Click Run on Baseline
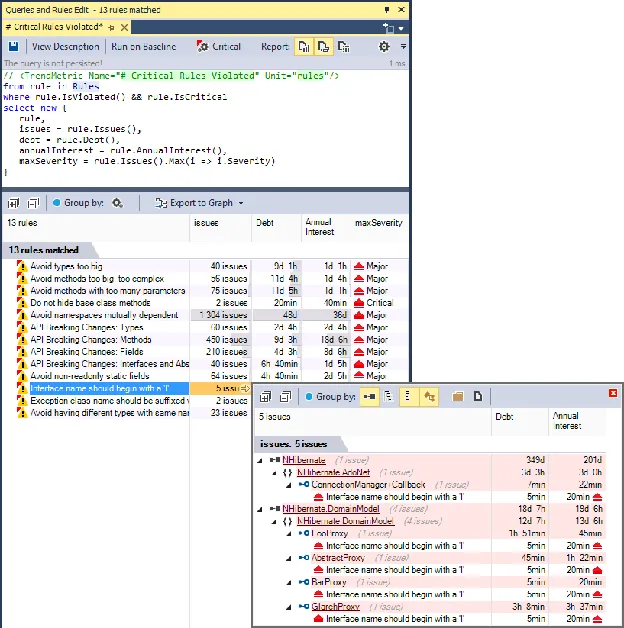The image size is (624, 628). tap(143, 46)
